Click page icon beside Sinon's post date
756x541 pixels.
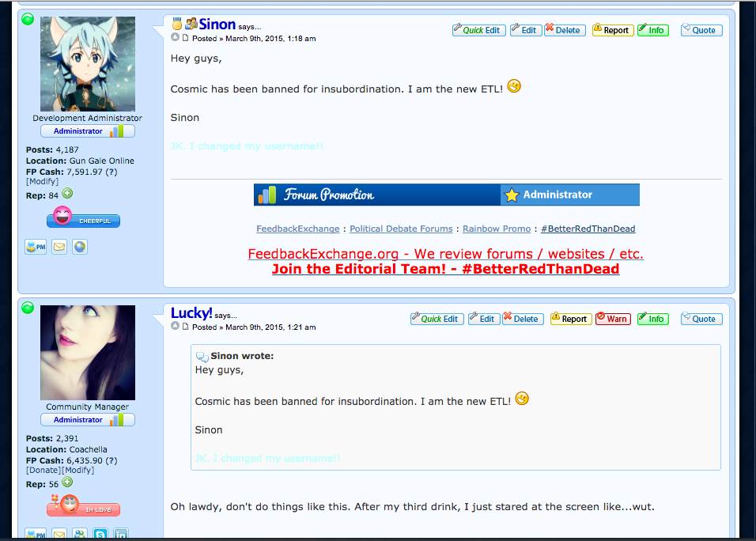click(185, 38)
